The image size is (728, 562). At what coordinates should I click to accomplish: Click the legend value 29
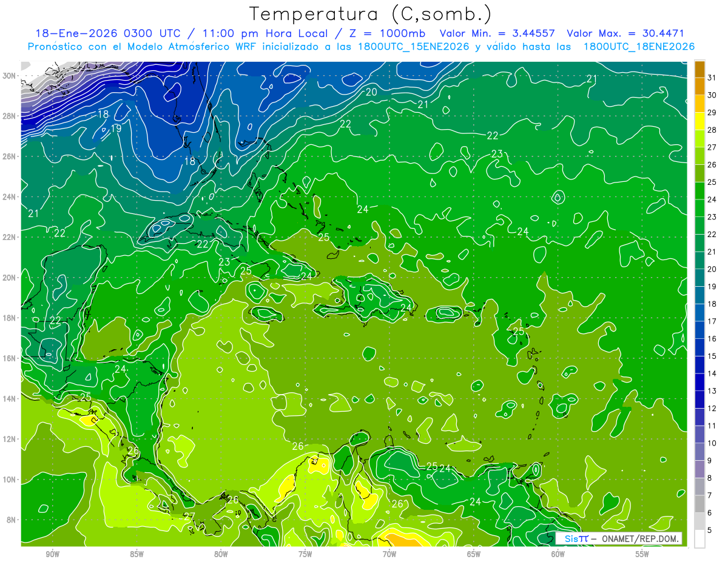pos(712,112)
